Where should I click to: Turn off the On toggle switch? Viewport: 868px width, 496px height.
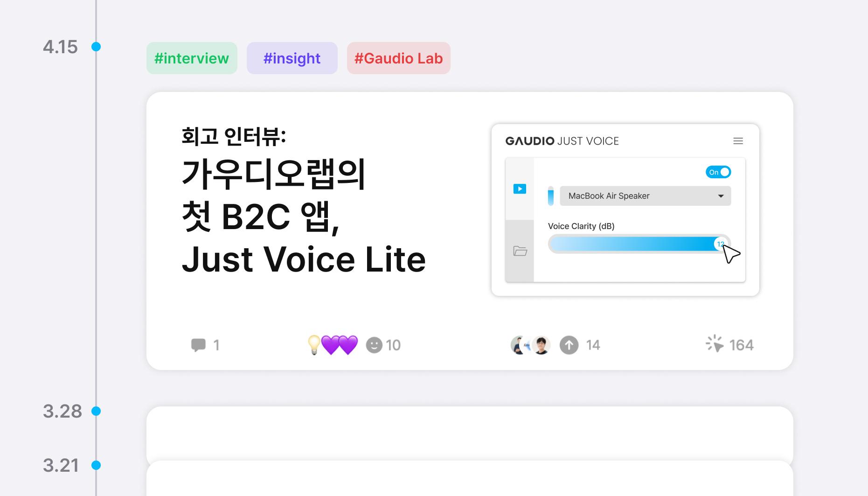pyautogui.click(x=718, y=172)
